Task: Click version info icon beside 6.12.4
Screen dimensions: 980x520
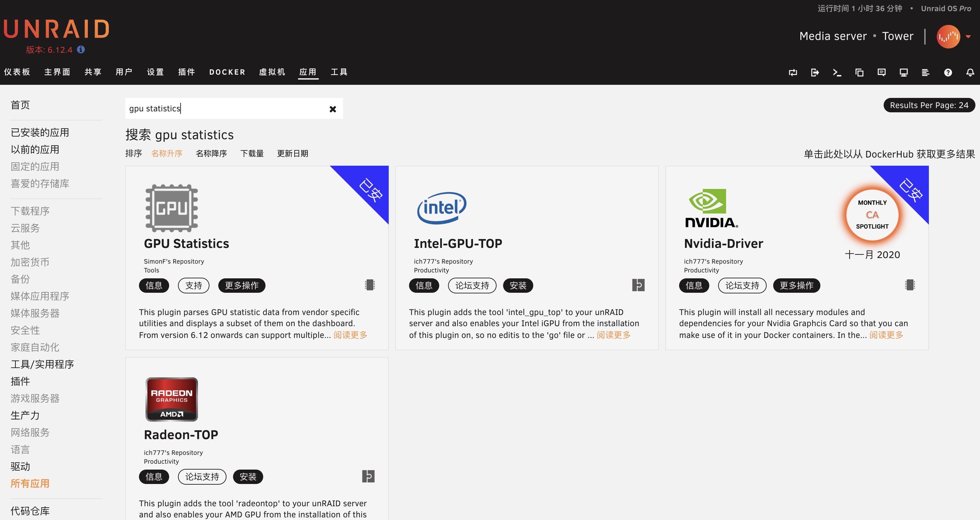Action: click(x=81, y=49)
